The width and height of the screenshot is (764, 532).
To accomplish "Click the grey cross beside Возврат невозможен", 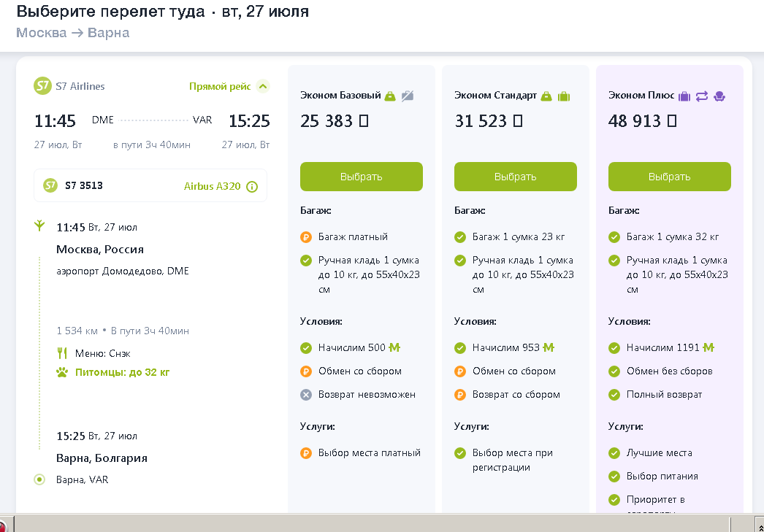I will [306, 394].
